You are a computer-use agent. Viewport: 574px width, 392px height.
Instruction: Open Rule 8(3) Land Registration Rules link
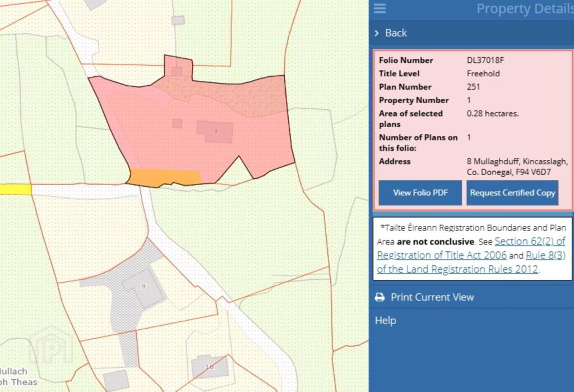pos(471,262)
